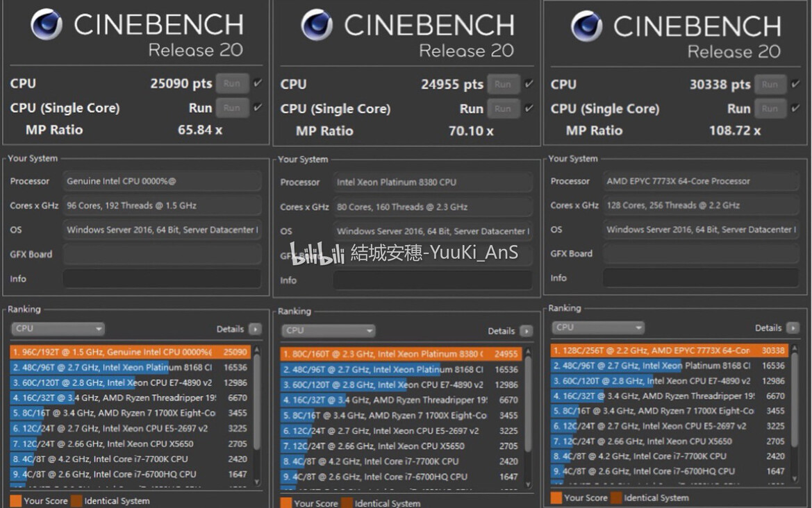
Task: Click the Info field in the Xeon 8380 window
Action: pyautogui.click(x=433, y=280)
